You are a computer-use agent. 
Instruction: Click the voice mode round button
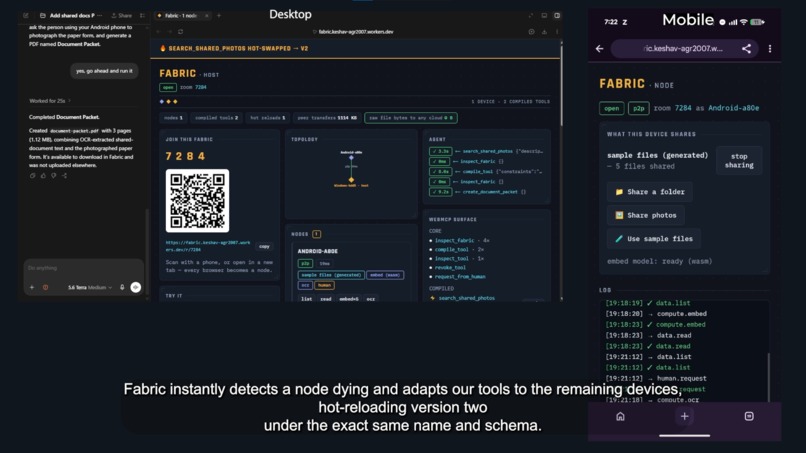pos(136,287)
